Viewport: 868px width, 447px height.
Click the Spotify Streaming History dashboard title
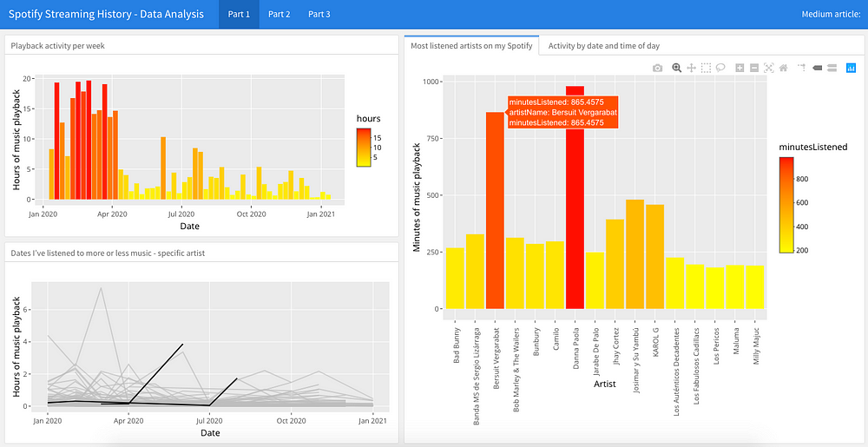pos(106,14)
